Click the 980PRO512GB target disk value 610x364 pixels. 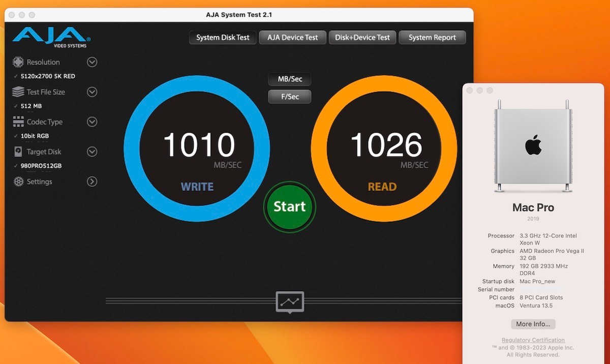click(x=41, y=166)
